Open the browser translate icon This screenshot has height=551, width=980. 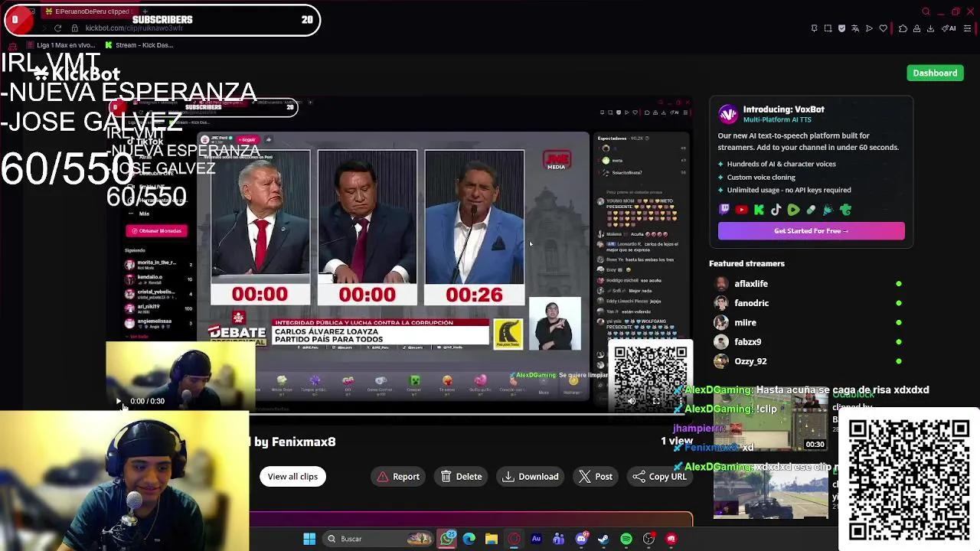(x=855, y=28)
